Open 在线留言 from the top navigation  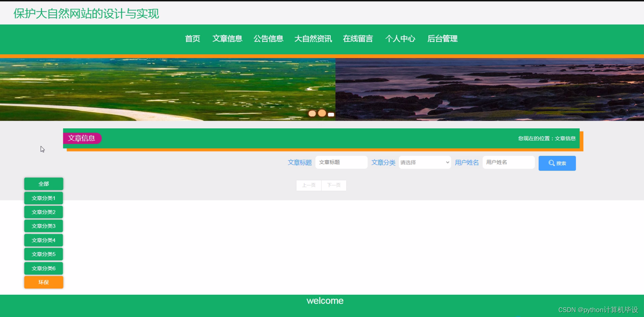(x=357, y=39)
